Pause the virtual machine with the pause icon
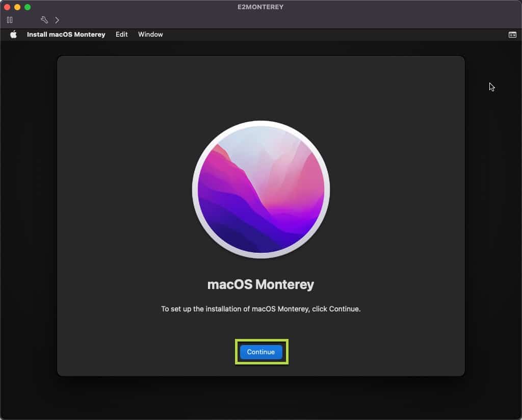Screen dimensions: 522x420 [10, 20]
